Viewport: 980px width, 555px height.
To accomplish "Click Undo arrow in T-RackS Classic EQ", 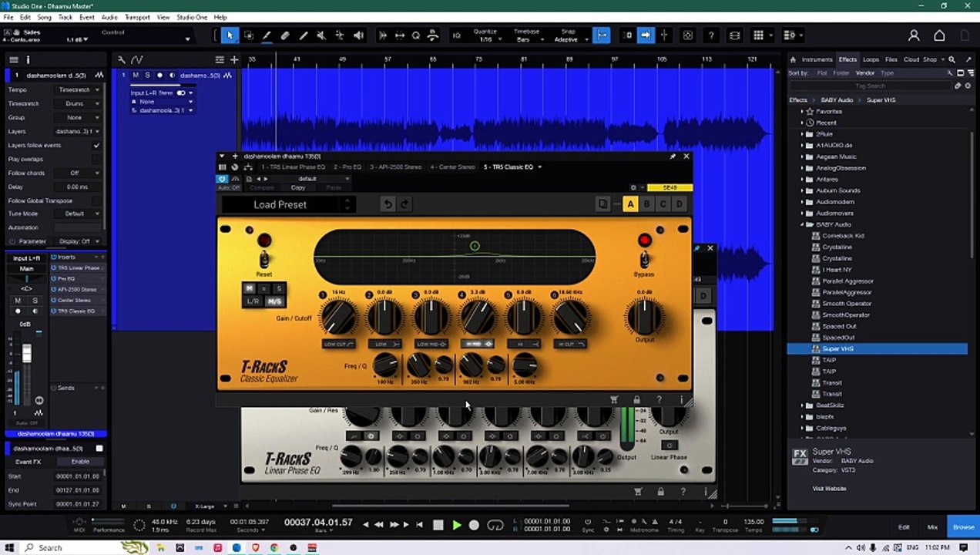I will pos(388,204).
